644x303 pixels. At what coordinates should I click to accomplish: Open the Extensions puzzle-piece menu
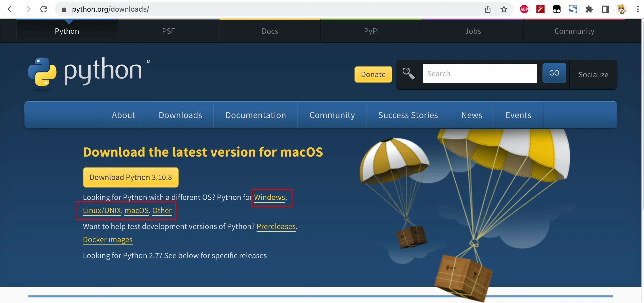pos(589,9)
